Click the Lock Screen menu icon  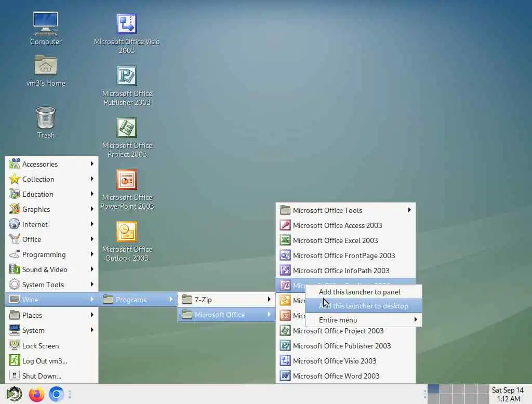click(14, 345)
